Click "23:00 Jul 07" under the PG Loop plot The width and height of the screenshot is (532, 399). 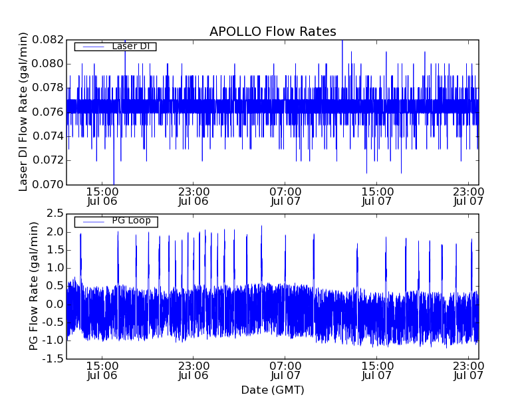point(468,371)
